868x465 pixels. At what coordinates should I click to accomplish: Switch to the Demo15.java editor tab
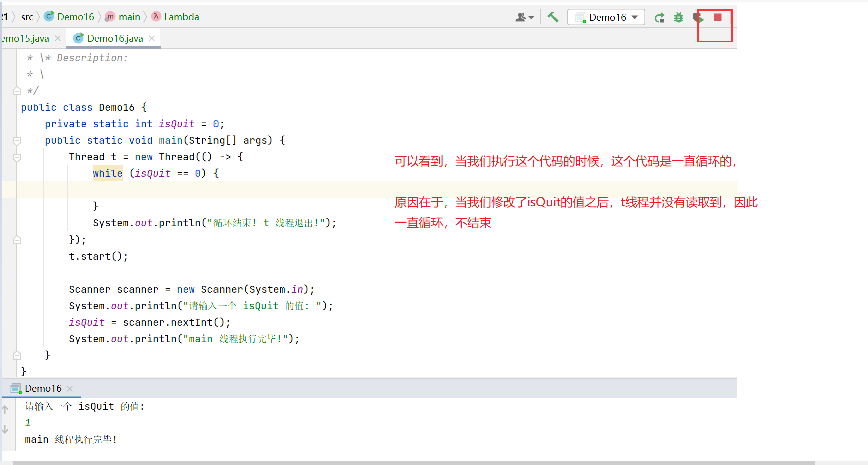coord(25,38)
